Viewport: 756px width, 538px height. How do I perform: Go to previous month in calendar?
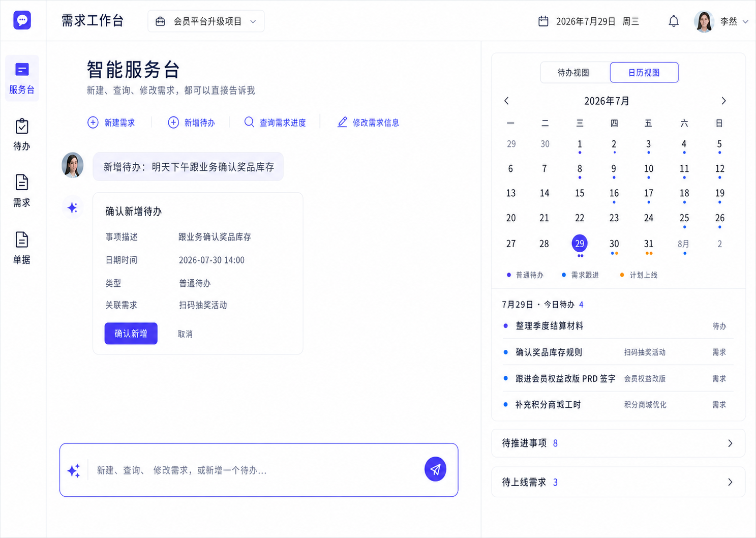click(506, 101)
